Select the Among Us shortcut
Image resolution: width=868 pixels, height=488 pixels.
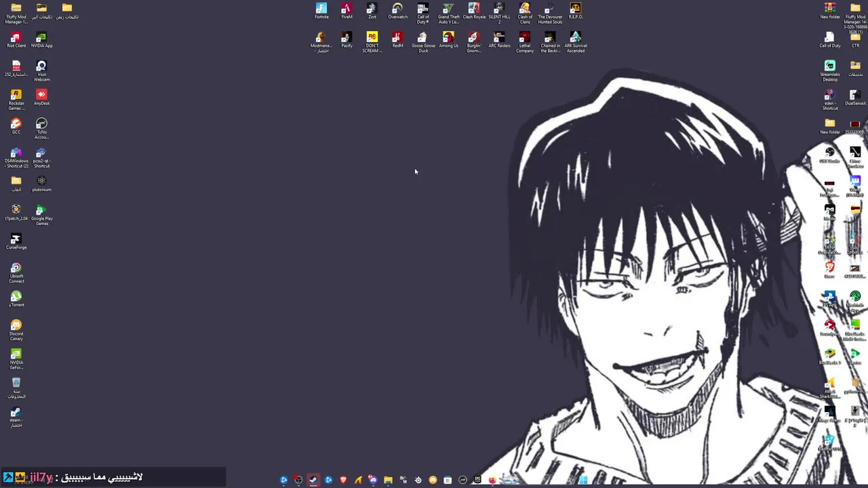click(448, 40)
